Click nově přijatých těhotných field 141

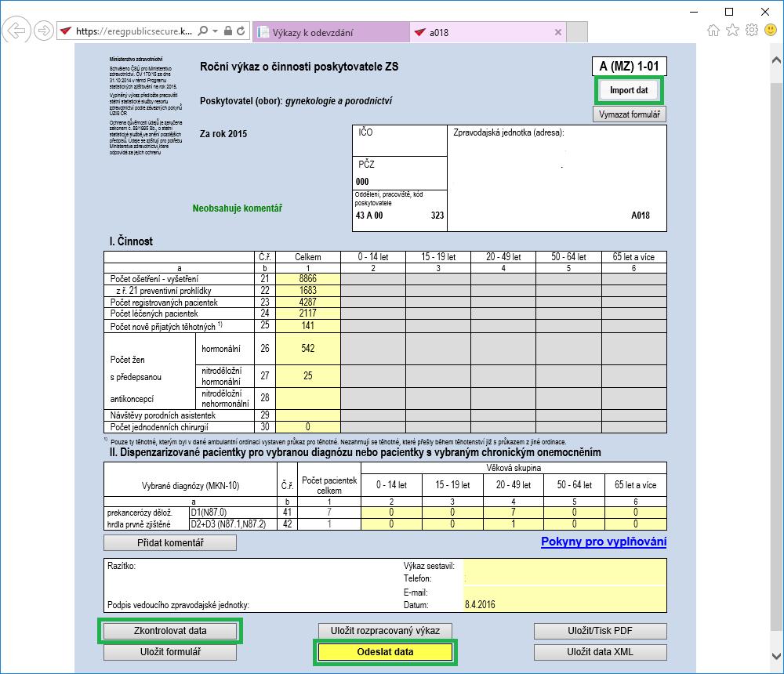click(x=308, y=326)
